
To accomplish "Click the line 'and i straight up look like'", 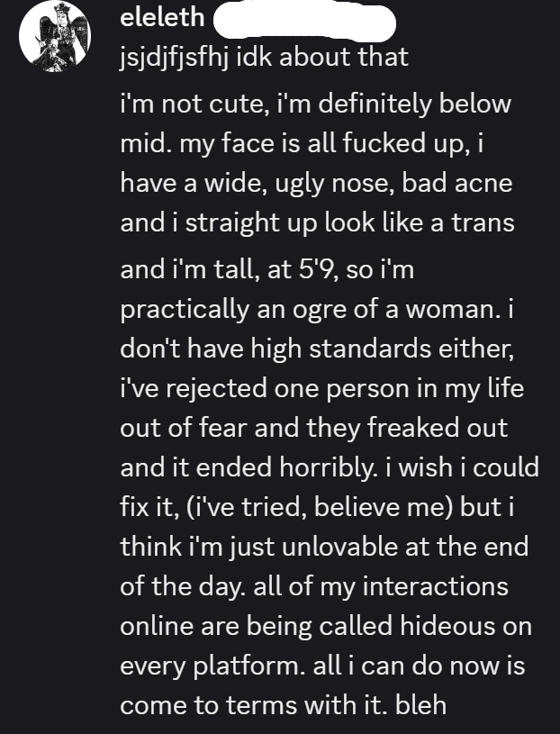I will (317, 222).
